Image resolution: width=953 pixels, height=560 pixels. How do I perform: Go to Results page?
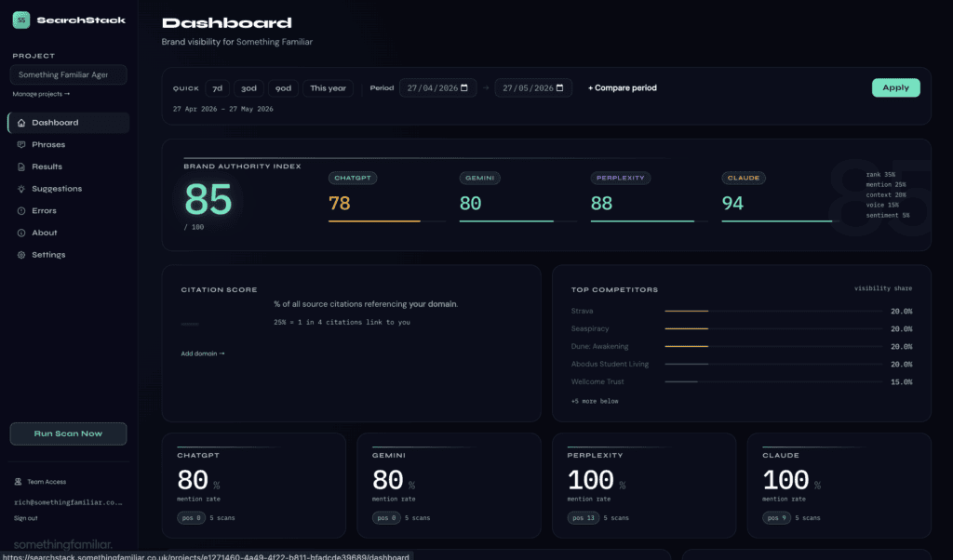(68, 167)
